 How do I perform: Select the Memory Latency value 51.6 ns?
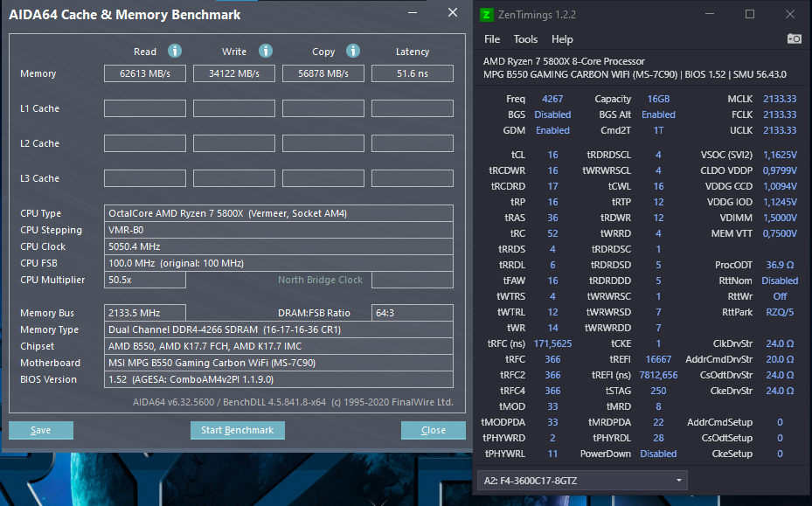pos(412,73)
